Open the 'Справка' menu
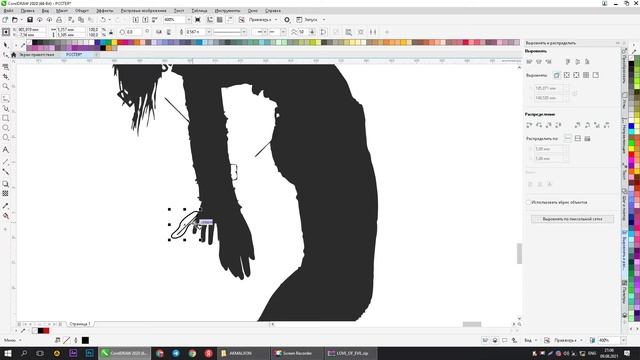 tap(273, 11)
